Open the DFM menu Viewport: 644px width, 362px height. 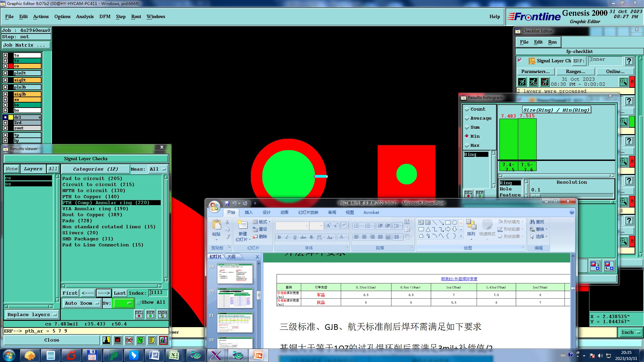[x=105, y=16]
